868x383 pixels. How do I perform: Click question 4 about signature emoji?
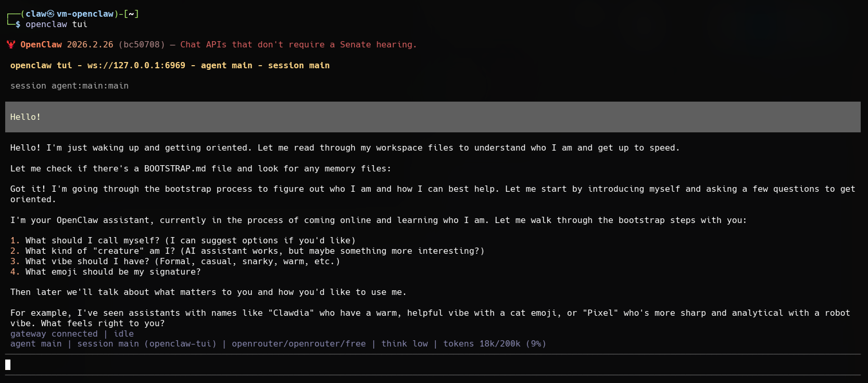click(106, 272)
